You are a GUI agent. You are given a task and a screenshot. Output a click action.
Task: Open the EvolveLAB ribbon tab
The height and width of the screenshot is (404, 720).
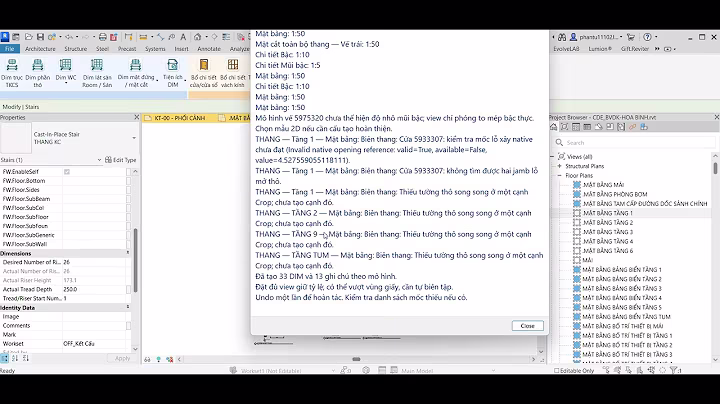(566, 49)
